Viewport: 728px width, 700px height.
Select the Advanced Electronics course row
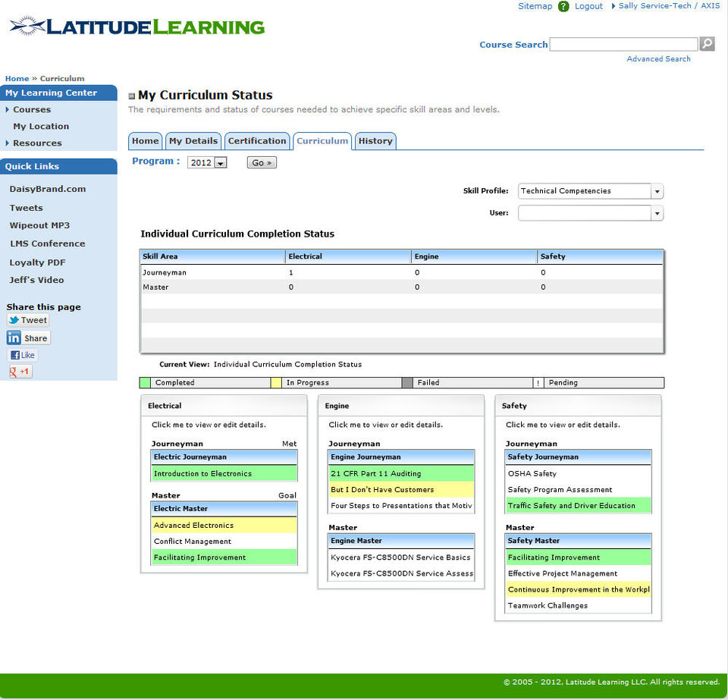click(x=224, y=525)
